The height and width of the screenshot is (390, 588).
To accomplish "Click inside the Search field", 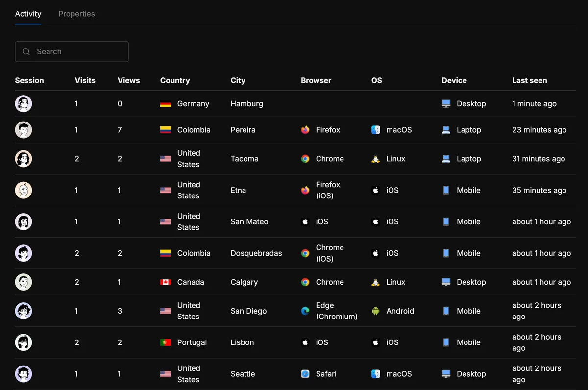I will 72,51.
